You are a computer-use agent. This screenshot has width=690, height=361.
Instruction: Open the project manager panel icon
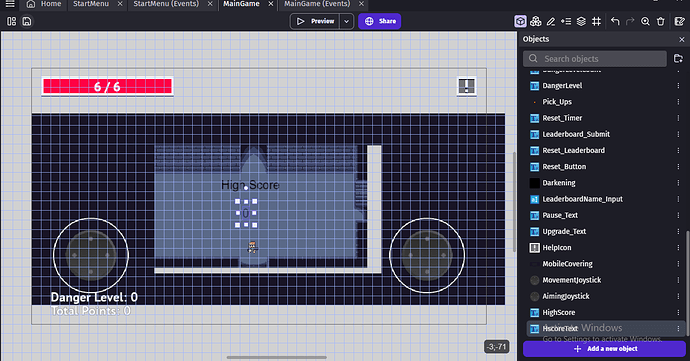tap(11, 21)
